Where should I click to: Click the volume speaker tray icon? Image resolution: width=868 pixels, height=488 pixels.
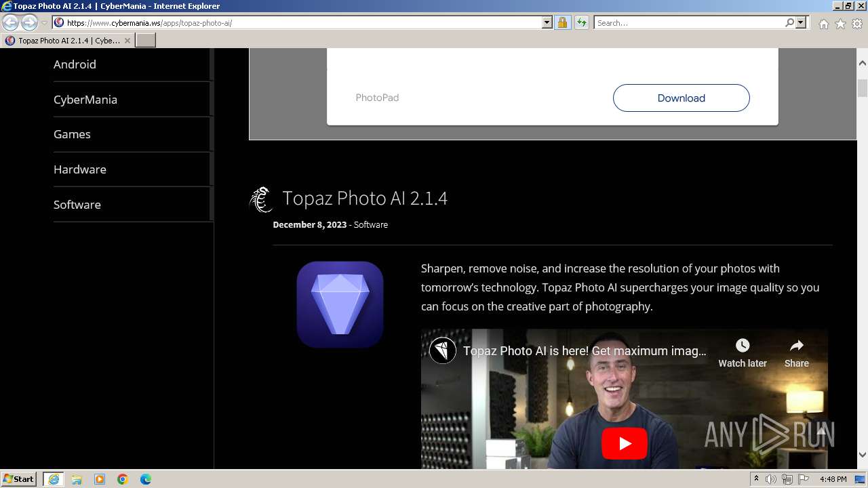[x=772, y=479]
